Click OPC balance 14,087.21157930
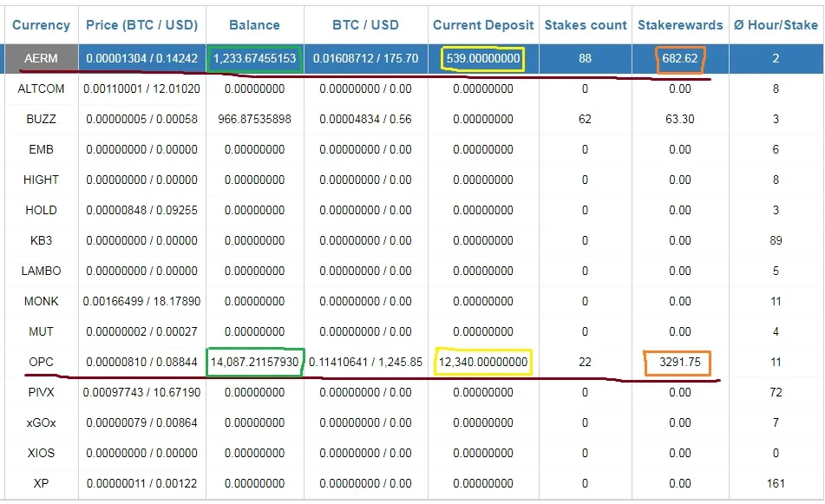Screen dimensions: 825x504 coord(255,362)
